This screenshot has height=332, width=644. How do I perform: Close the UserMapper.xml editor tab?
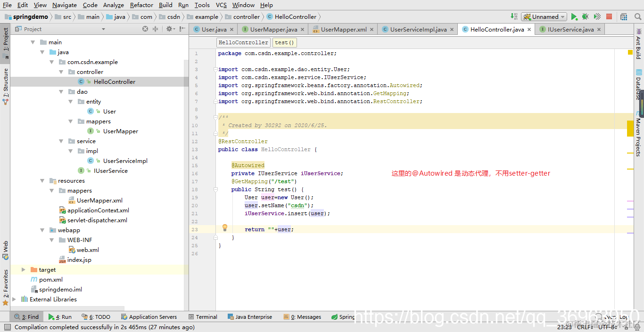(x=372, y=29)
